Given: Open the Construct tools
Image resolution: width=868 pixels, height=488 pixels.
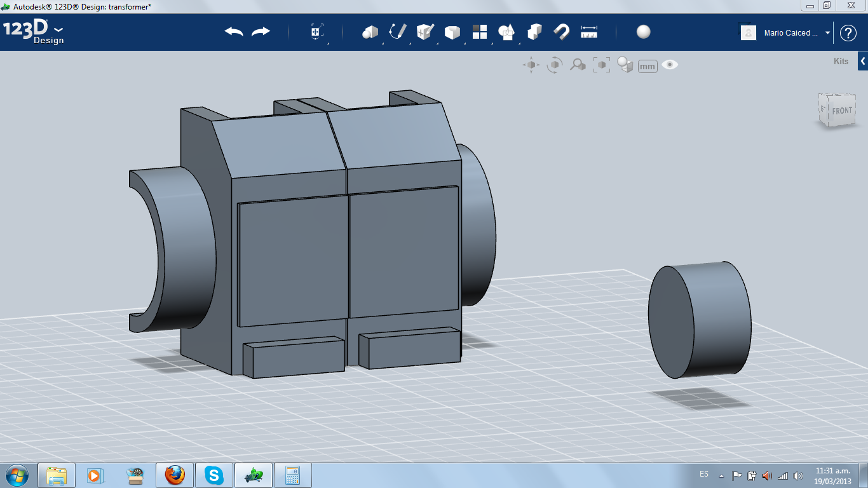Looking at the screenshot, I should (x=424, y=32).
